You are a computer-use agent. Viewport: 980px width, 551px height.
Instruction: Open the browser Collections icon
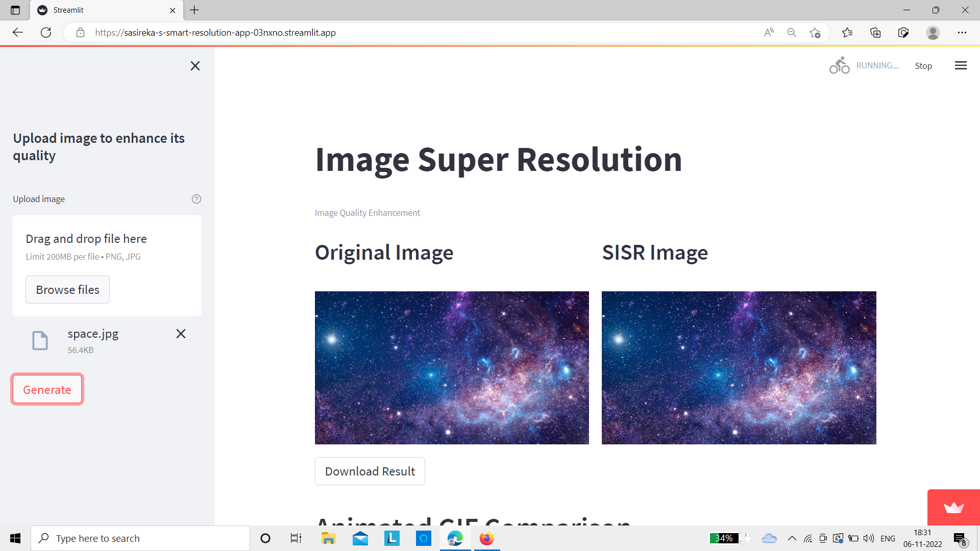pyautogui.click(x=875, y=33)
